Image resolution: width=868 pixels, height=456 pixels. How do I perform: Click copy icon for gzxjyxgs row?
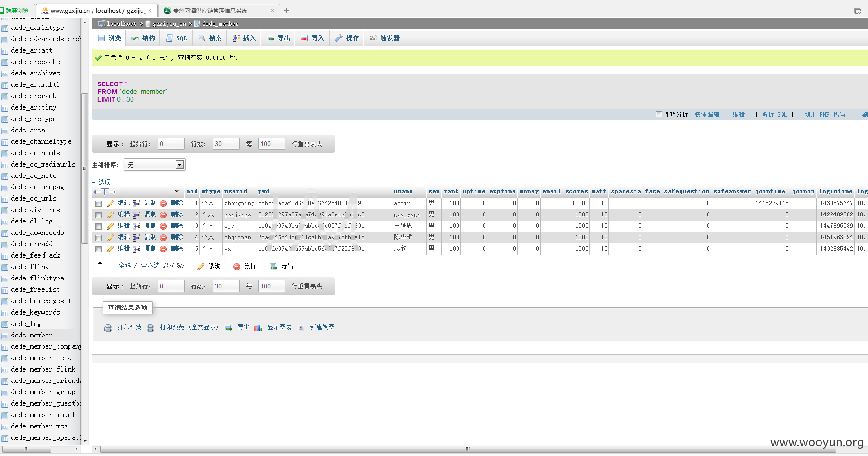[x=137, y=214]
